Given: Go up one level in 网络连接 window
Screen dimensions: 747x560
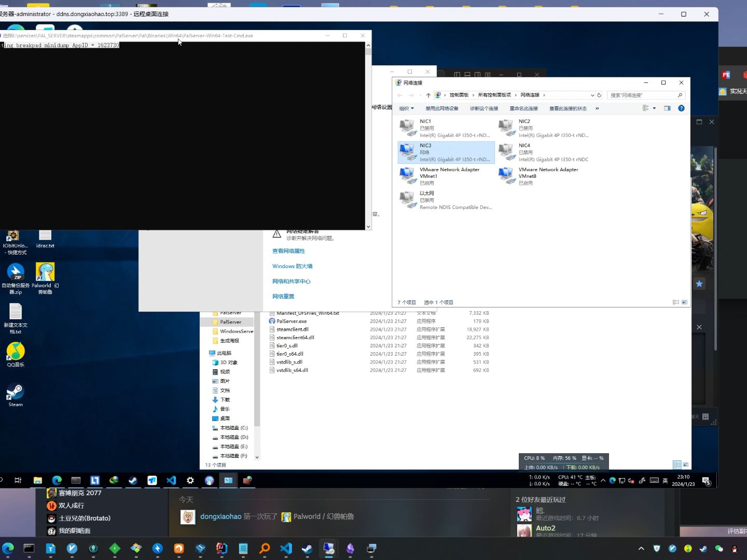Looking at the screenshot, I should (x=428, y=95).
